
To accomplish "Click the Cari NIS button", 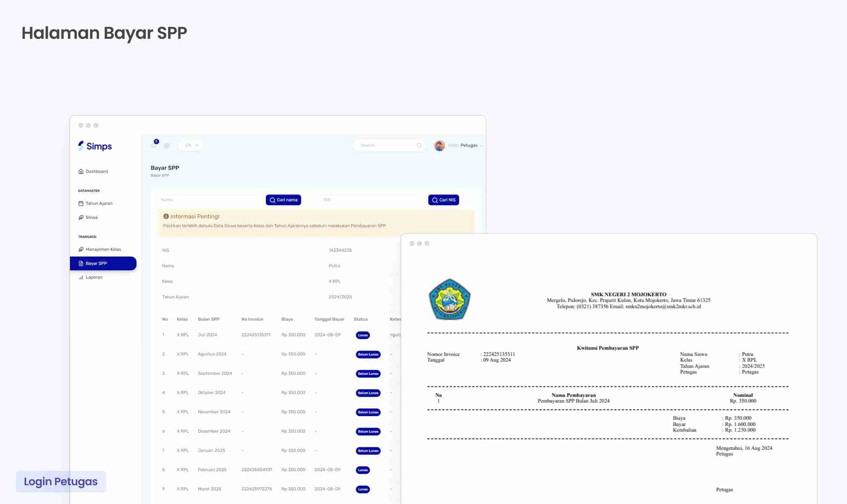I will 443,200.
